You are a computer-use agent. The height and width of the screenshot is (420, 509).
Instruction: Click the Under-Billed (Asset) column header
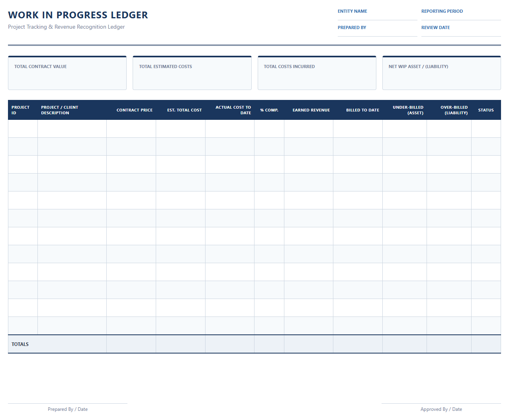[405, 110]
